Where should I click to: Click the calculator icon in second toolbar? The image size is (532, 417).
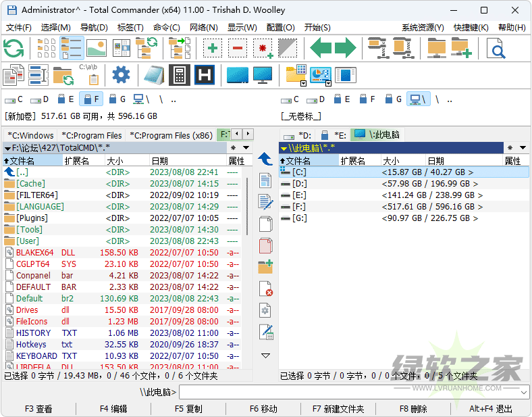coord(179,74)
